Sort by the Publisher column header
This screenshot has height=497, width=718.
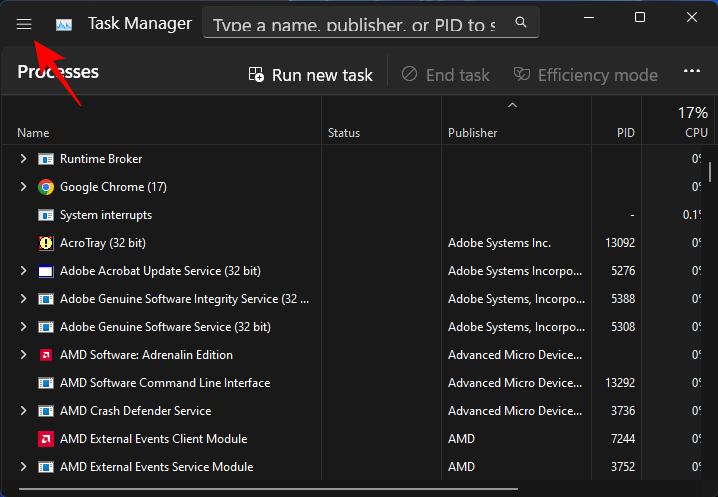click(472, 133)
